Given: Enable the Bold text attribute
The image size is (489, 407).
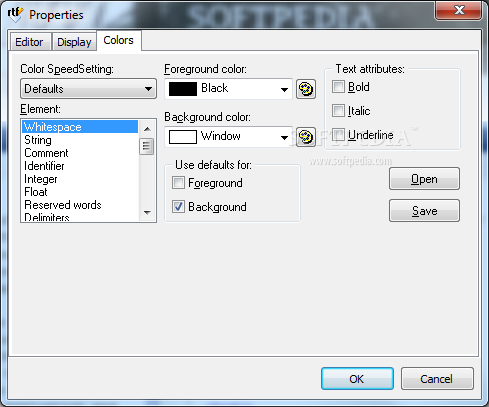Looking at the screenshot, I should click(x=338, y=87).
